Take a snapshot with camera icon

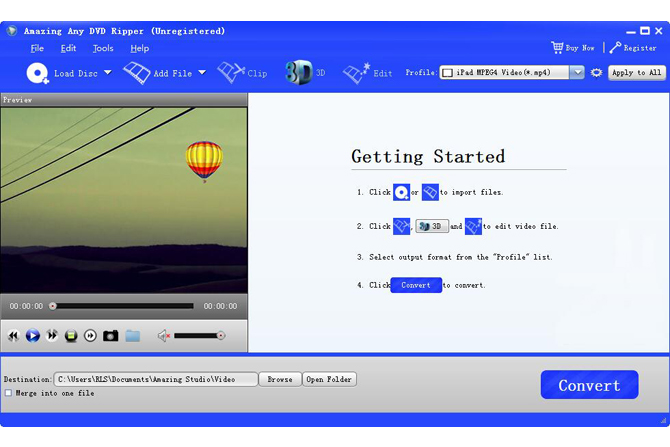click(110, 336)
